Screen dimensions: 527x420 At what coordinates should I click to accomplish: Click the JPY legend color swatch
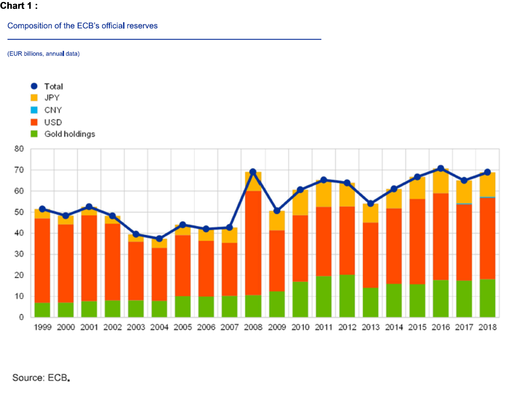click(x=34, y=97)
